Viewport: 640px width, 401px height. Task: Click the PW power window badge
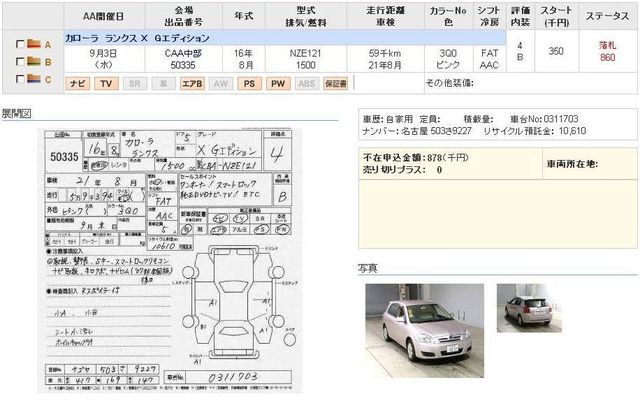click(x=278, y=84)
